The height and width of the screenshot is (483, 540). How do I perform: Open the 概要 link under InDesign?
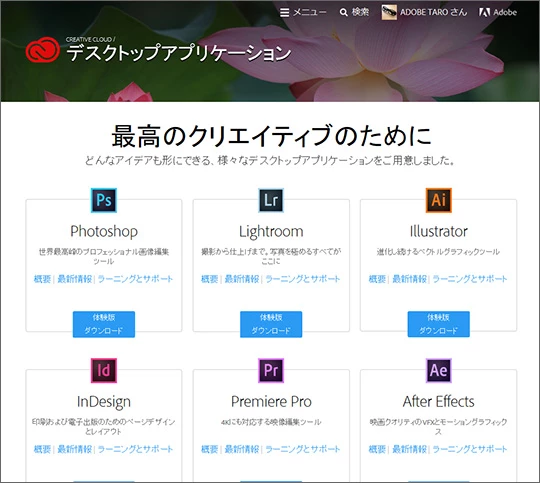(42, 449)
